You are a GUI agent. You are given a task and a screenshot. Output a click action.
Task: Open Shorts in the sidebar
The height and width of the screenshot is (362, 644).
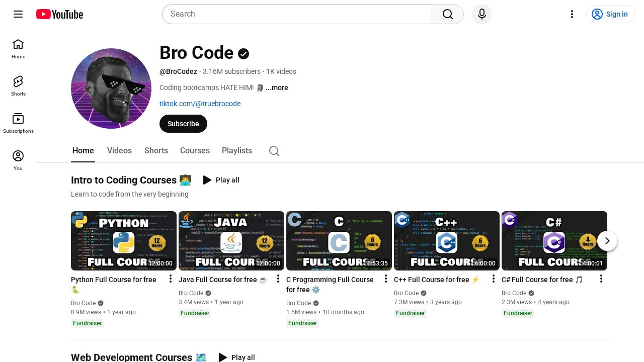point(18,85)
